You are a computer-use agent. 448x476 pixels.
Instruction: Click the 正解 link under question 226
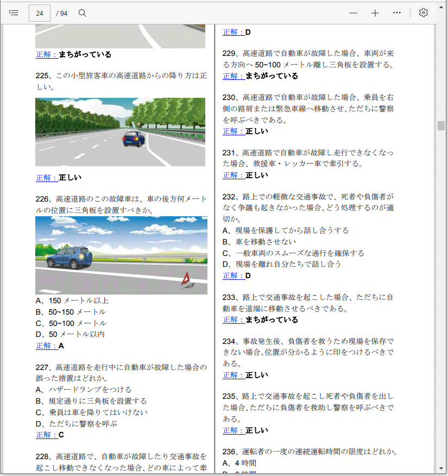click(x=47, y=346)
